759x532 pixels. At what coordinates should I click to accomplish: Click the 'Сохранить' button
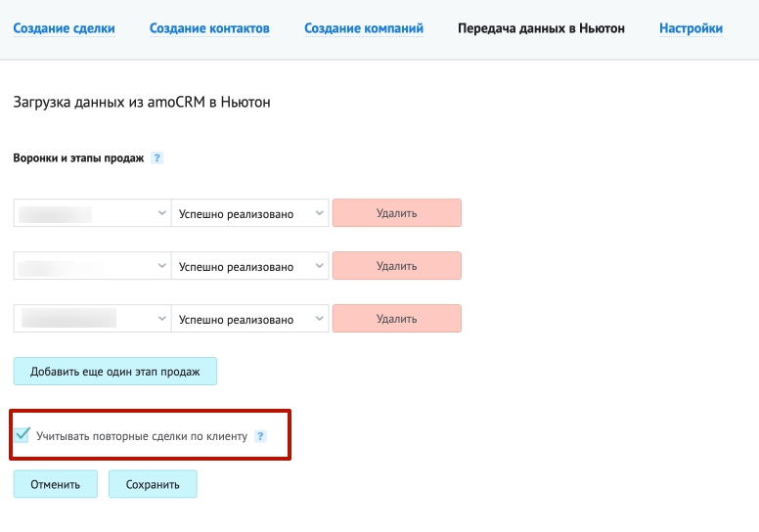(x=153, y=484)
